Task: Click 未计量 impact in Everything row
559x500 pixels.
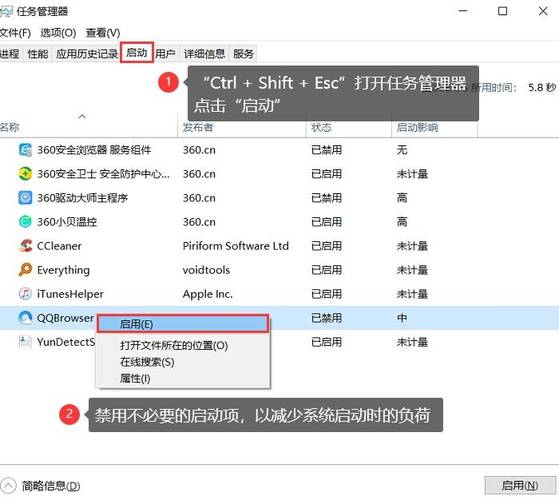Action: click(x=412, y=270)
